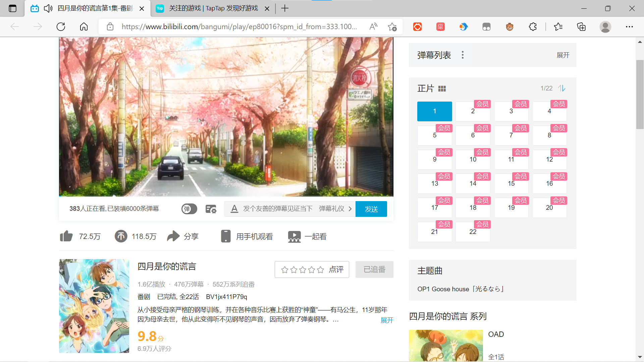The height and width of the screenshot is (362, 644).
Task: Click the 9.8 rating score
Action: click(147, 336)
